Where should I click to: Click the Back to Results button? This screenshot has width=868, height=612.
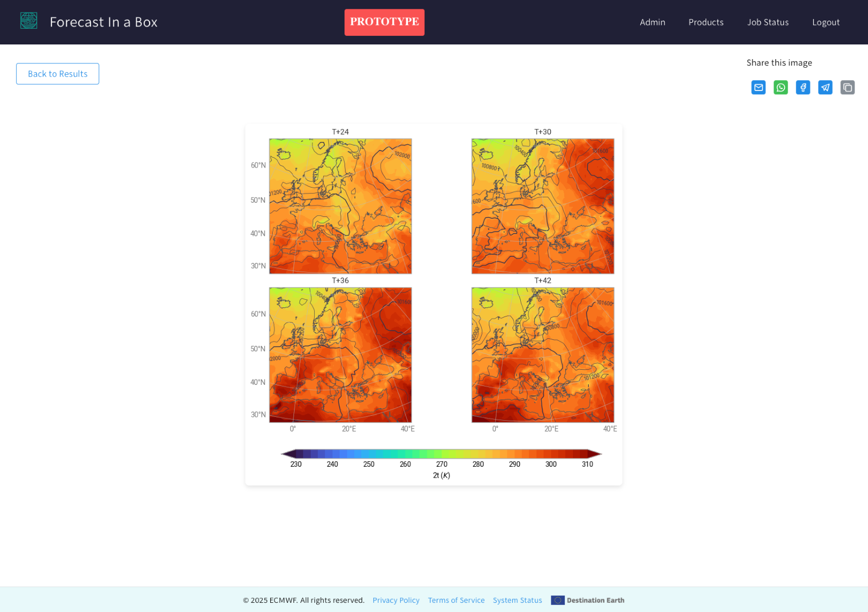pos(58,74)
